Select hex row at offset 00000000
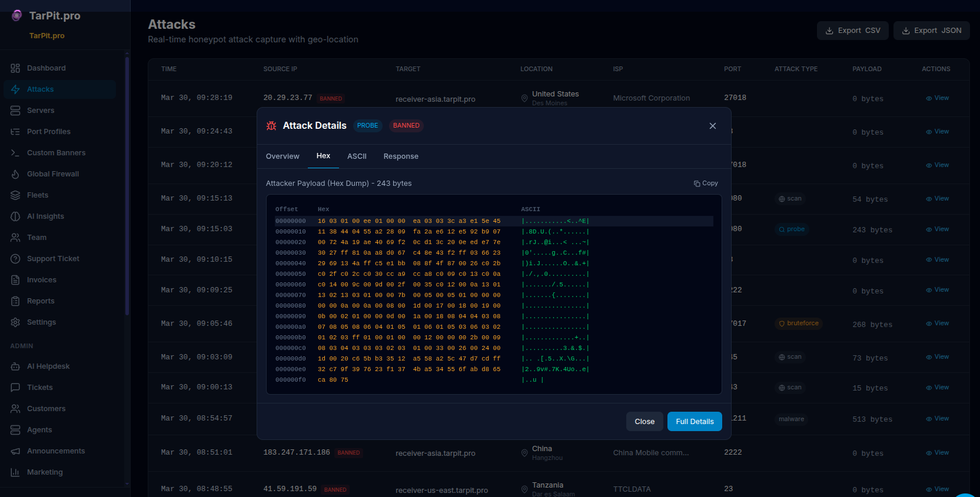This screenshot has height=497, width=980. [x=494, y=221]
